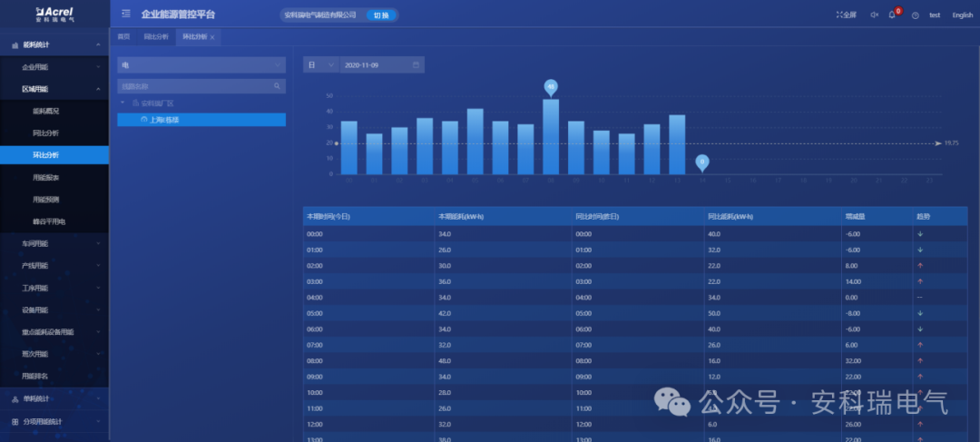Enter fullscreen mode via 全屏
Screen dimensions: 980x442
coord(846,15)
